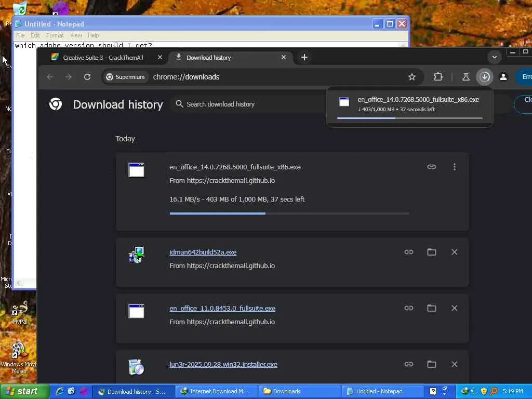Open en_office_11.0.8453.0_fullsuite.exe link

point(222,308)
